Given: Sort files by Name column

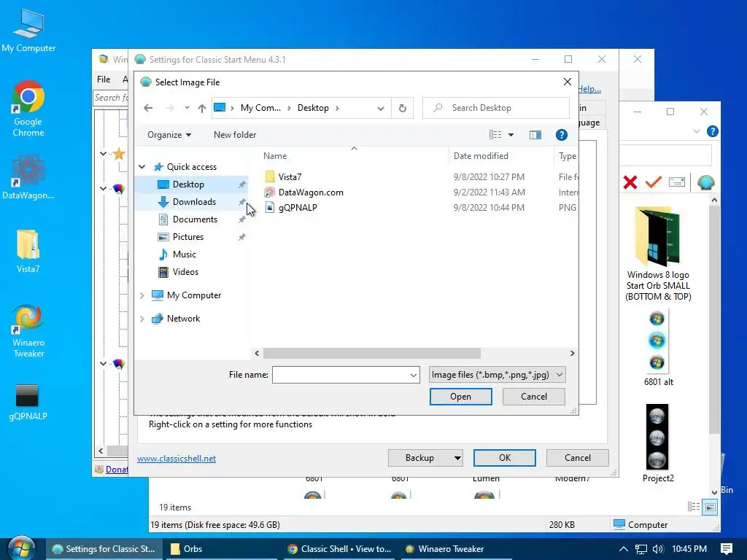Looking at the screenshot, I should (x=275, y=156).
